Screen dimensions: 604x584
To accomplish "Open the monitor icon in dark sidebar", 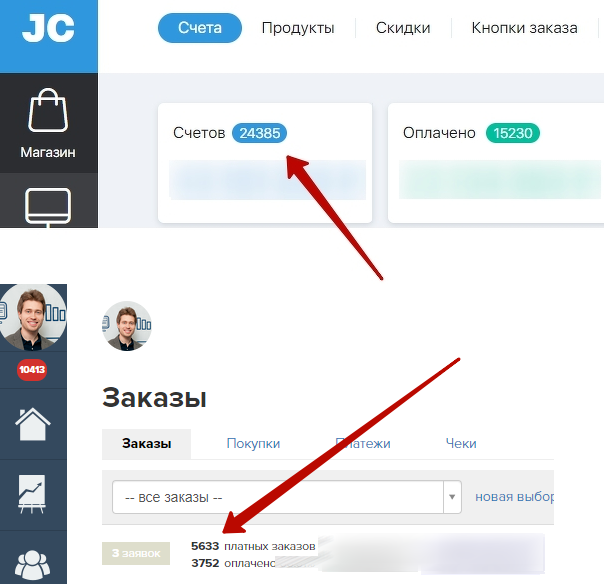I will coord(48,207).
